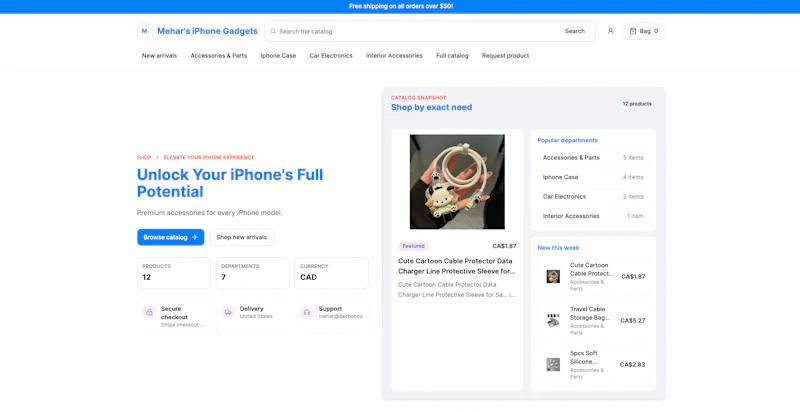This screenshot has height=412, width=800.
Task: Open the user account icon
Action: (610, 31)
